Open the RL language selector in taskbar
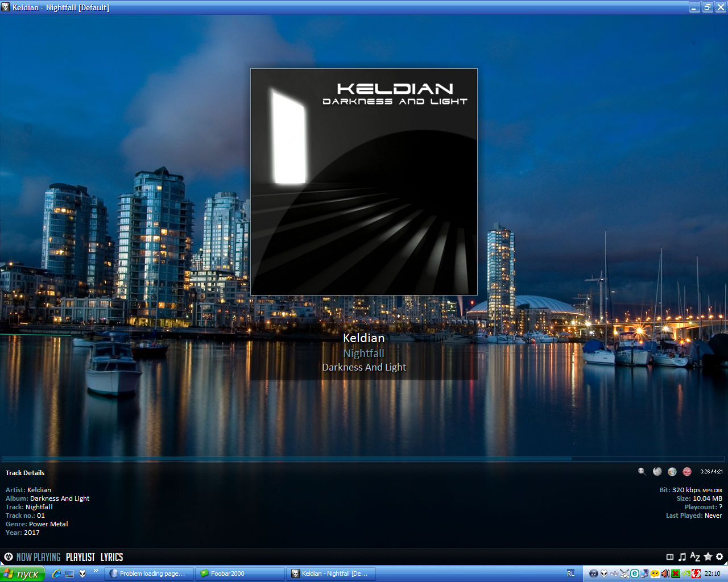The image size is (728, 582). [570, 573]
